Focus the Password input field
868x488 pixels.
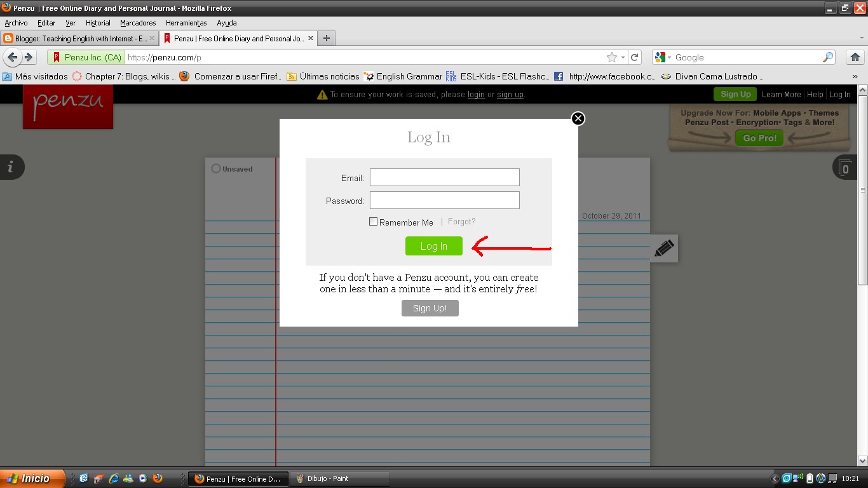coord(445,200)
